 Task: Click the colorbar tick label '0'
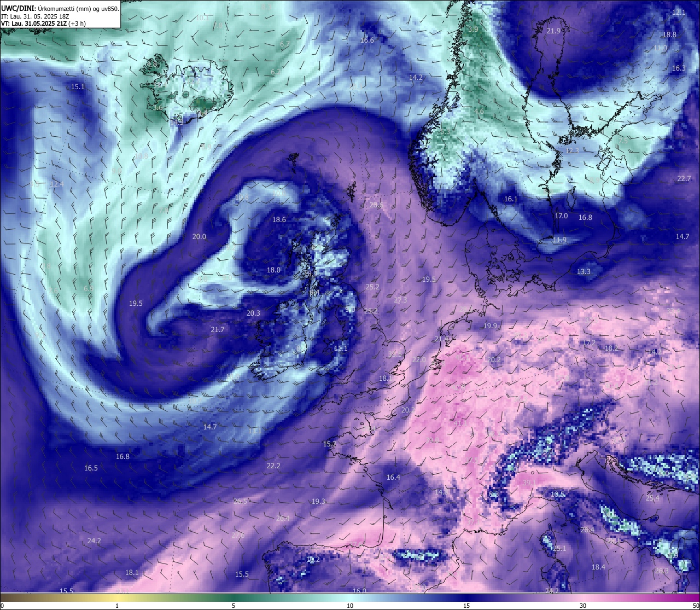(2, 606)
